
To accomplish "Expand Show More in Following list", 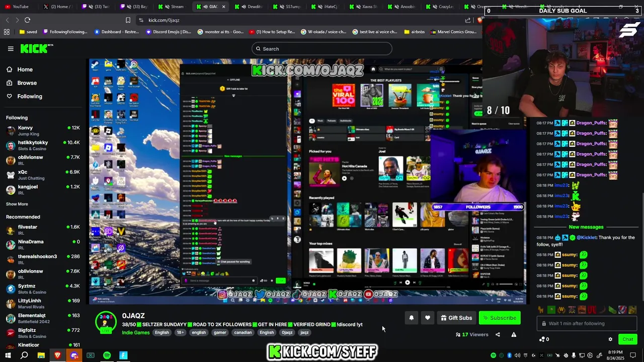I will [x=17, y=204].
